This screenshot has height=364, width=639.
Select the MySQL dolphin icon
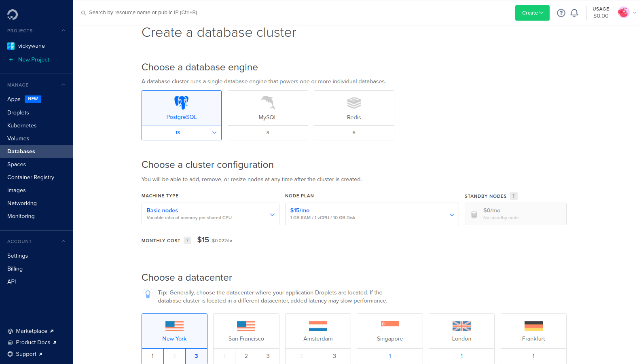point(268,103)
